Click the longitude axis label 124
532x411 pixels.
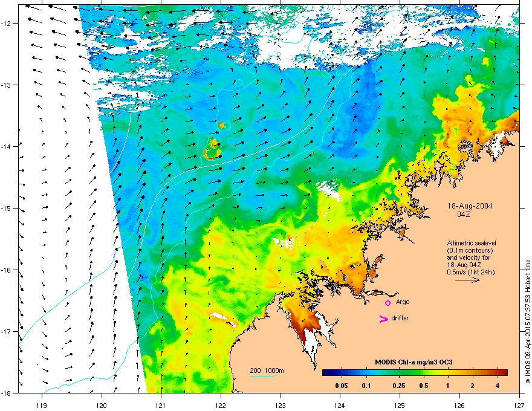[x=340, y=405]
